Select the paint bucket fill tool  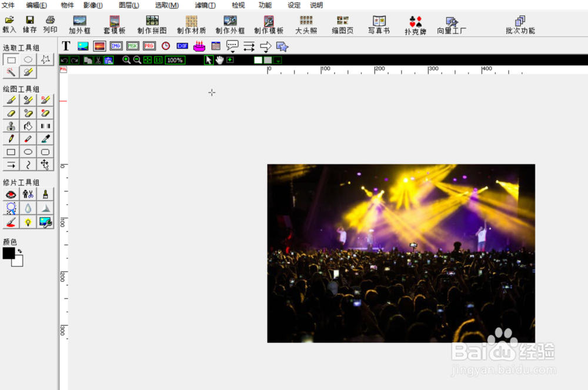28,126
